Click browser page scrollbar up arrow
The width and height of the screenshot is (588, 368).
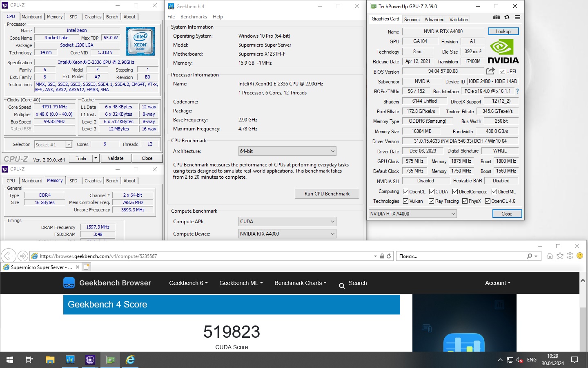point(583,281)
